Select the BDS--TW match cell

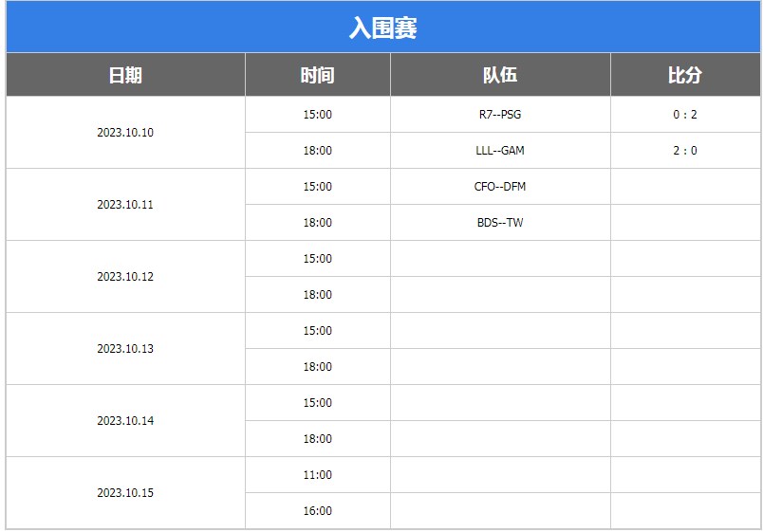(x=500, y=223)
